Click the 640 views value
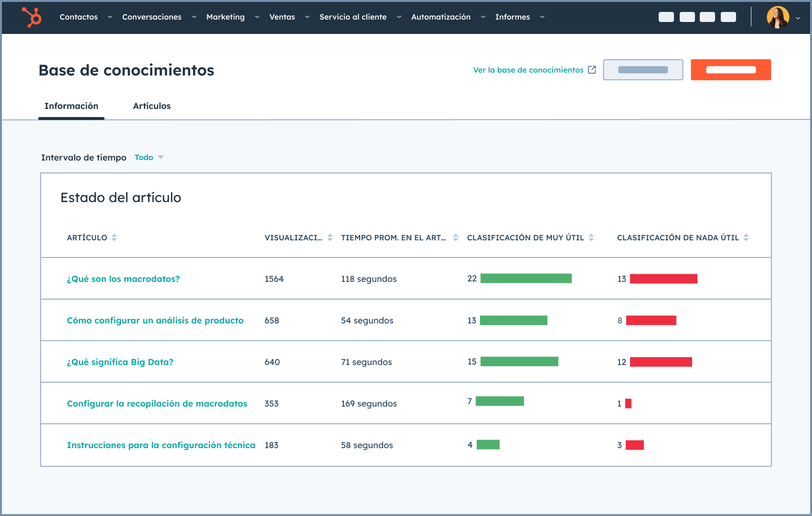Viewport: 812px width, 516px height. (272, 362)
